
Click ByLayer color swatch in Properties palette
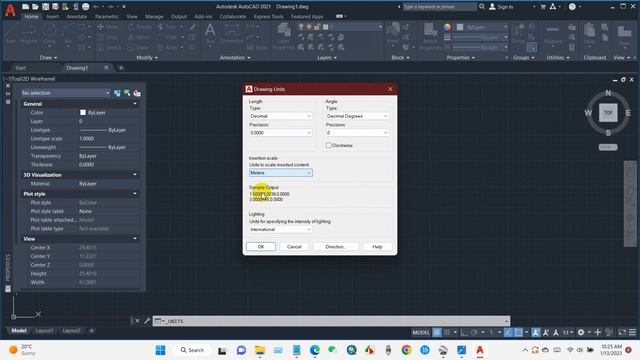pos(83,112)
